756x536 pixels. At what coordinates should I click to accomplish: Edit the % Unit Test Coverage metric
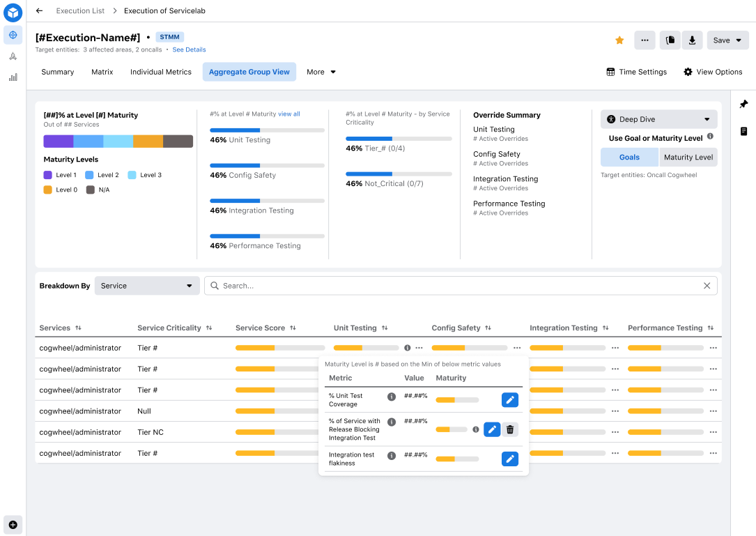click(x=510, y=399)
